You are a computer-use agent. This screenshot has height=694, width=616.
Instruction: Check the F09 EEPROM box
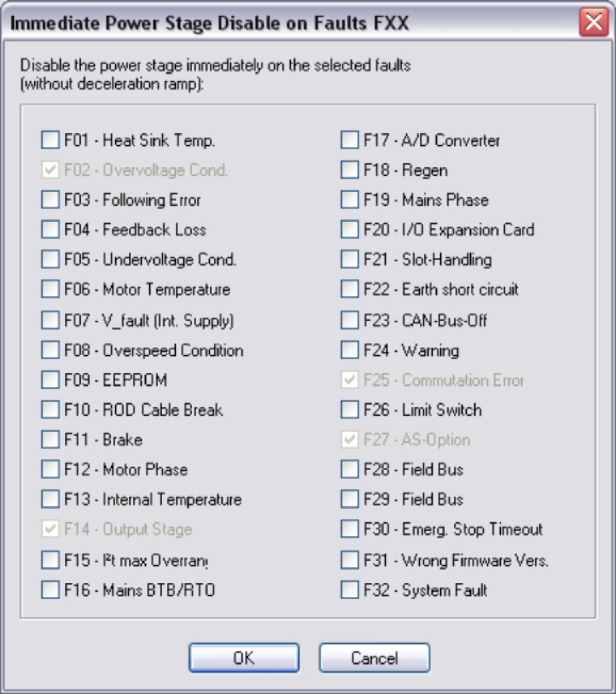point(50,380)
